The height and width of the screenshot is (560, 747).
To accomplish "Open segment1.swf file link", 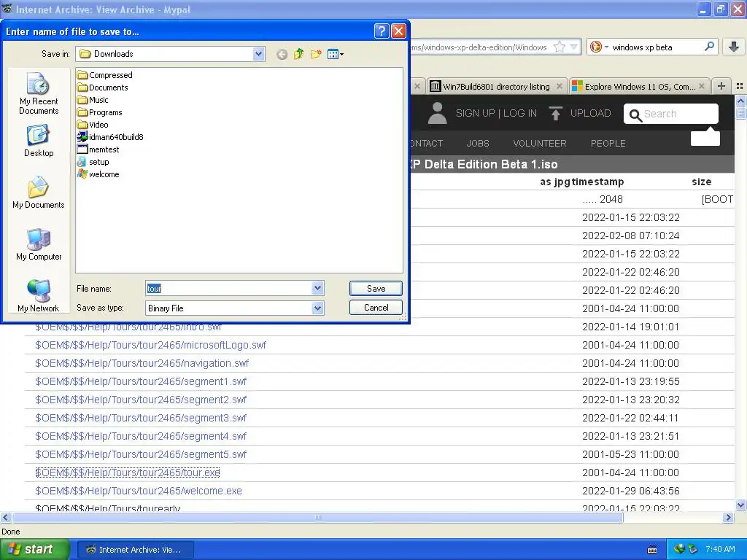I will click(x=141, y=381).
